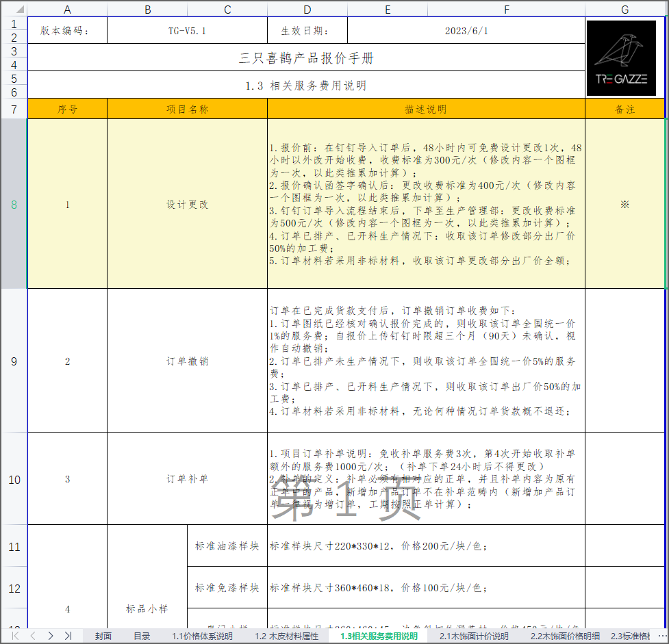Jump to the last sheet using navigation arrow

pos(68,636)
